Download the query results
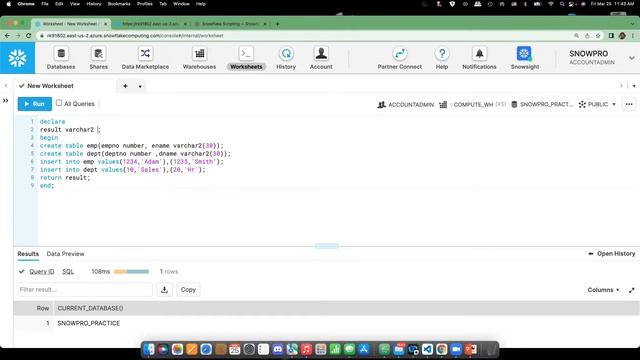 [x=164, y=289]
